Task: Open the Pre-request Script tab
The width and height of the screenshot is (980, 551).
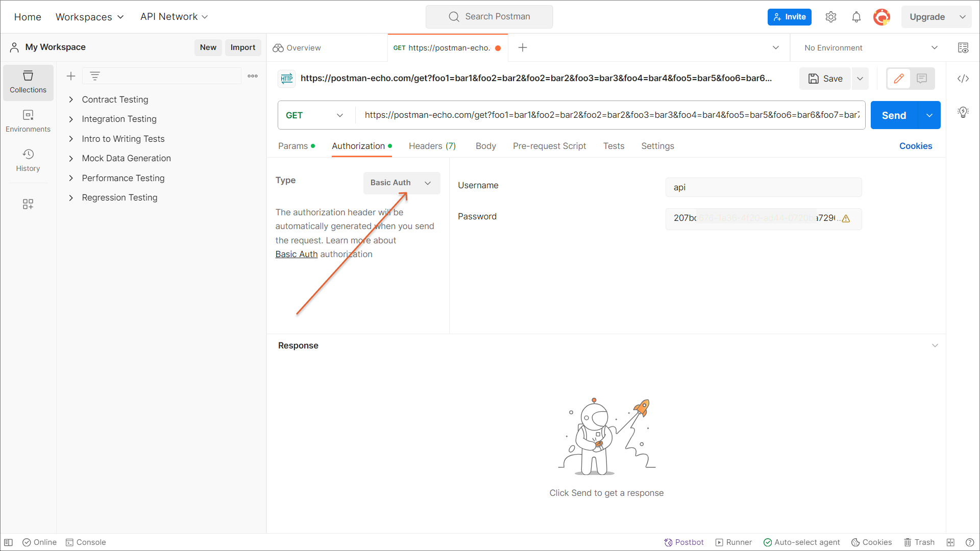Action: click(549, 146)
